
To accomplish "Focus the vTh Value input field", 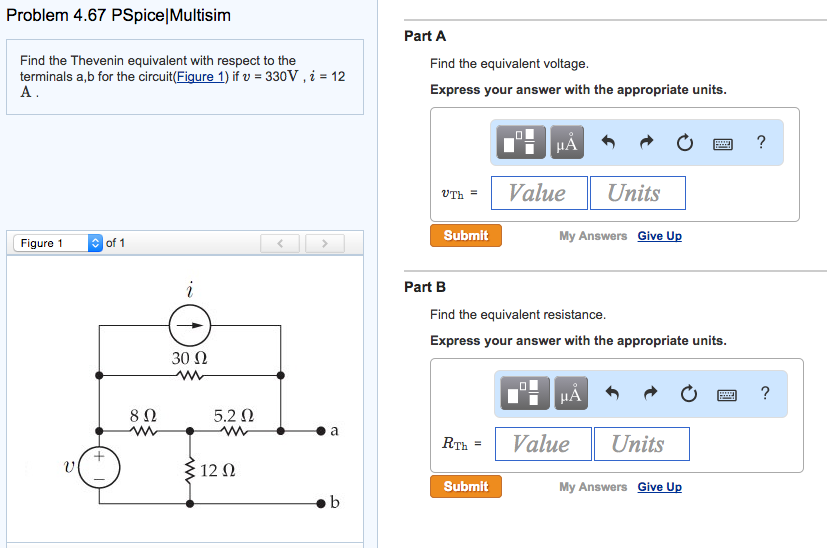I will [x=539, y=193].
